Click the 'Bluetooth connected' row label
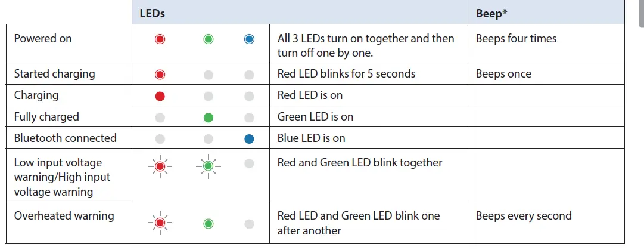This screenshot has height=250, width=644. point(65,138)
